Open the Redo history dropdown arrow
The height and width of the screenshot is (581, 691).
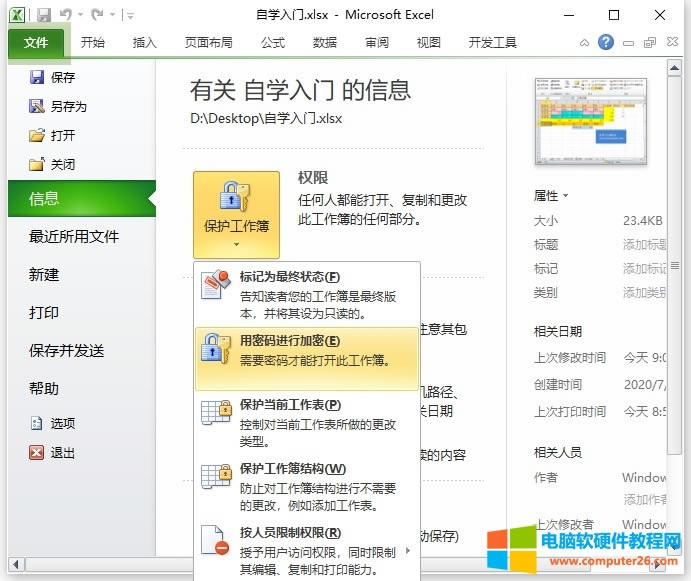coord(112,15)
